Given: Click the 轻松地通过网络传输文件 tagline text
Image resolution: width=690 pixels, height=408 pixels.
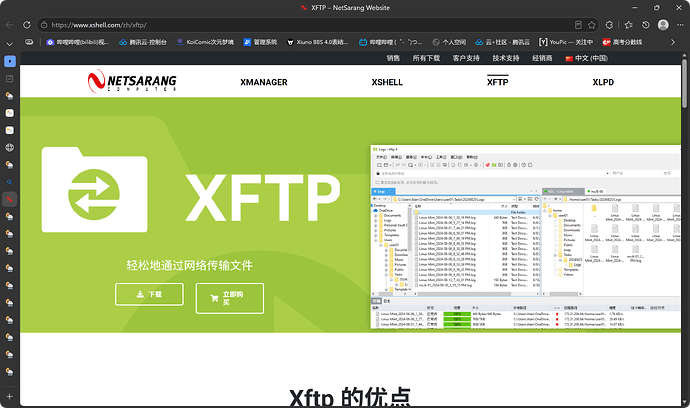Looking at the screenshot, I should point(189,265).
